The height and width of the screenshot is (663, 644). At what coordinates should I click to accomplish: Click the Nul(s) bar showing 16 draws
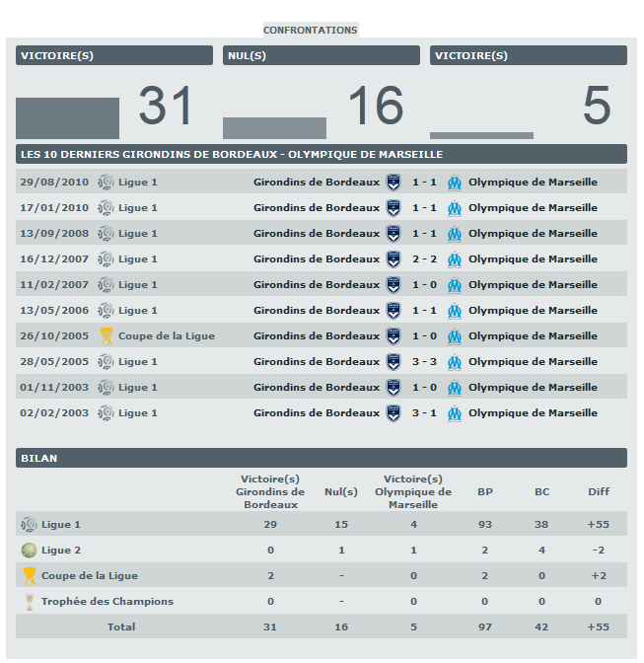tap(274, 128)
